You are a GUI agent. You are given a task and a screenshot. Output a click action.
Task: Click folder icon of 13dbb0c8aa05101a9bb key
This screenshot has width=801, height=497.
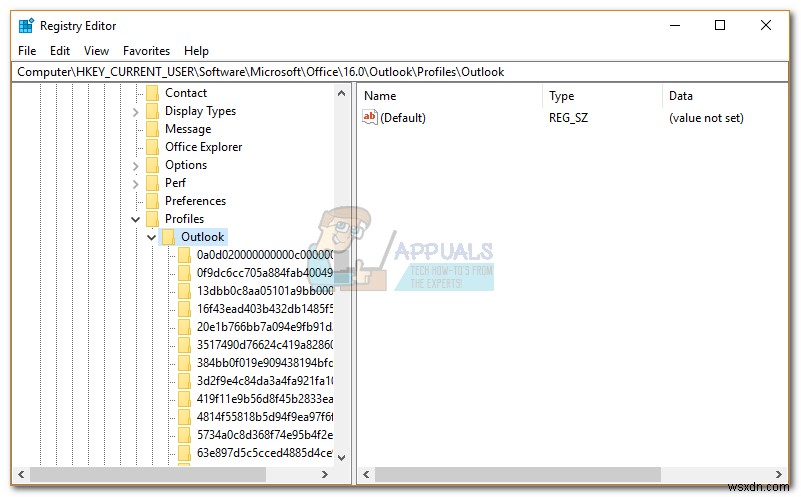coord(184,291)
